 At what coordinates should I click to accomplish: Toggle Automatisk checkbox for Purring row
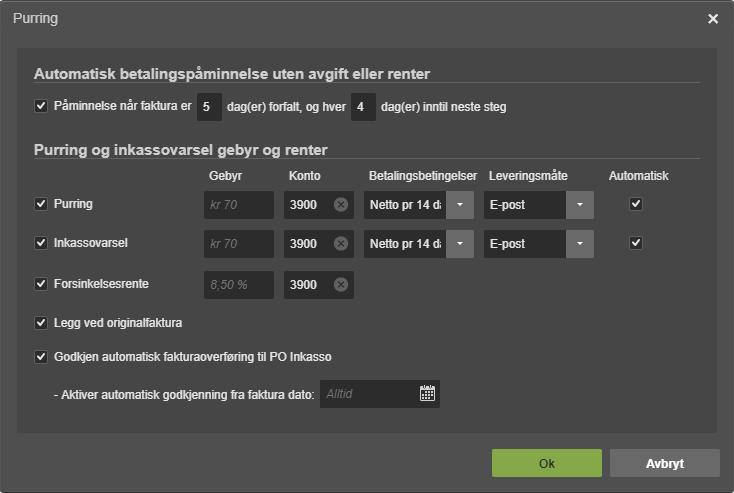[x=636, y=204]
